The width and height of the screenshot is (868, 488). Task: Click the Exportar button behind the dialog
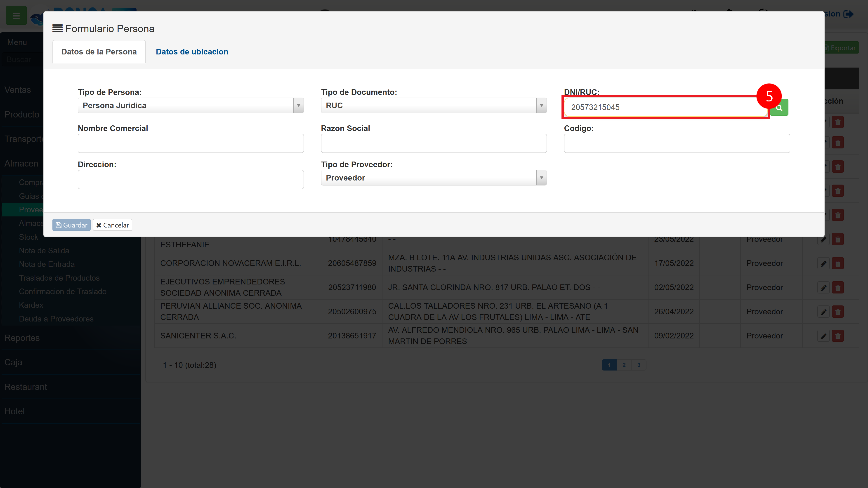(842, 48)
